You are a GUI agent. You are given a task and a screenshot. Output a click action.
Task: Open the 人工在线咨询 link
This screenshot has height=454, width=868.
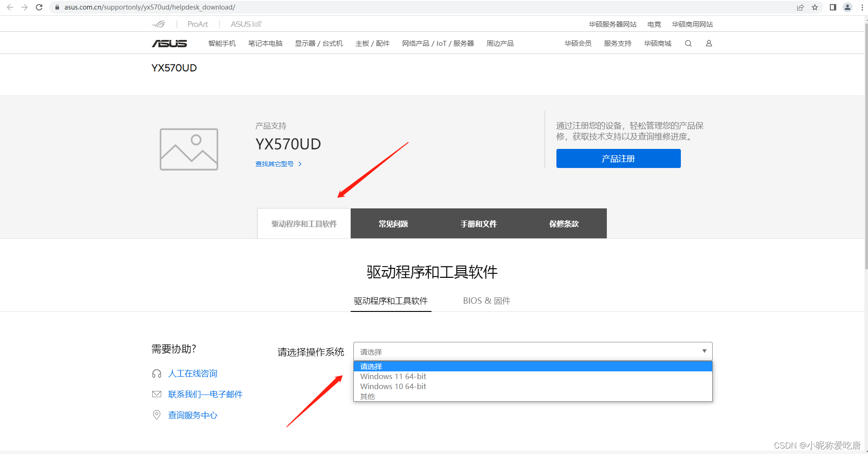point(193,374)
